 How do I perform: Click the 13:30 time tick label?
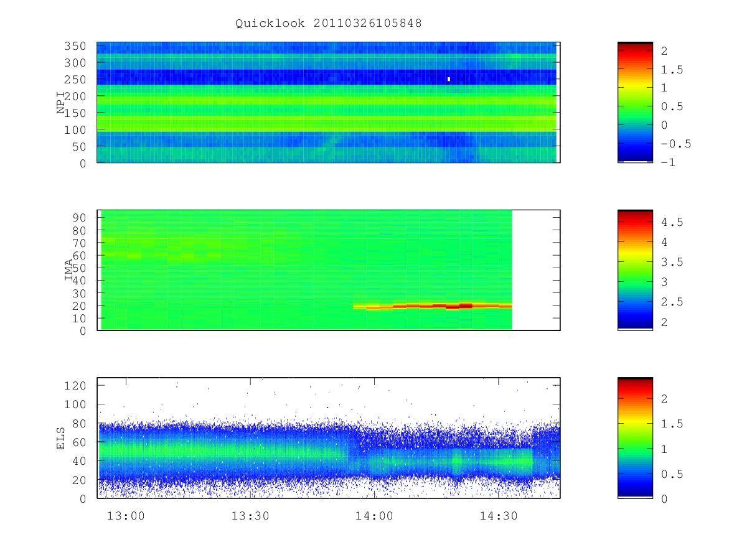(x=250, y=516)
